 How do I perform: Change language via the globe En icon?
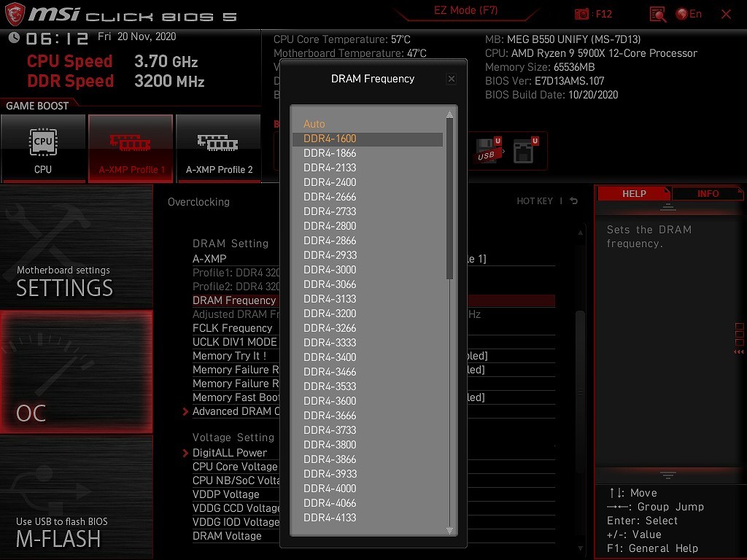[689, 14]
